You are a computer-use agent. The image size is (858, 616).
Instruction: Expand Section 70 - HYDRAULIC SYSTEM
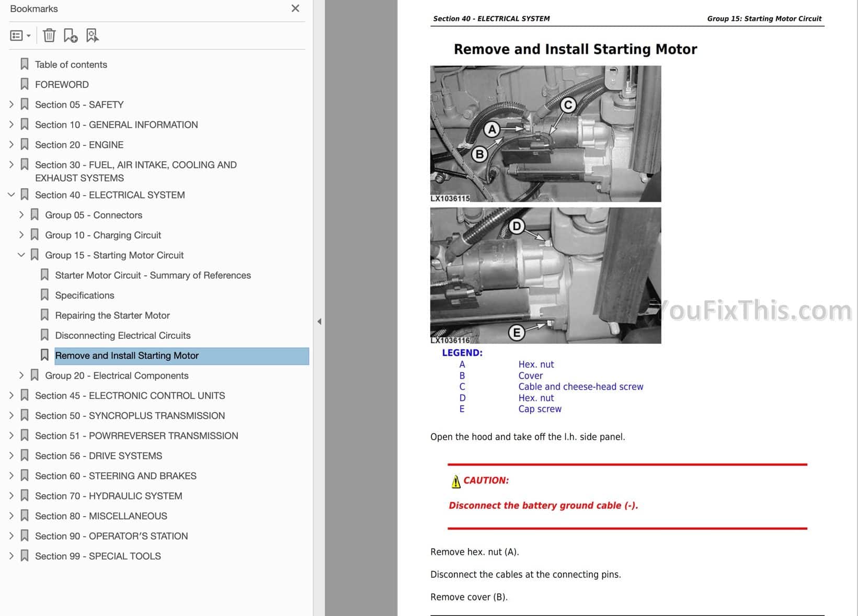12,496
